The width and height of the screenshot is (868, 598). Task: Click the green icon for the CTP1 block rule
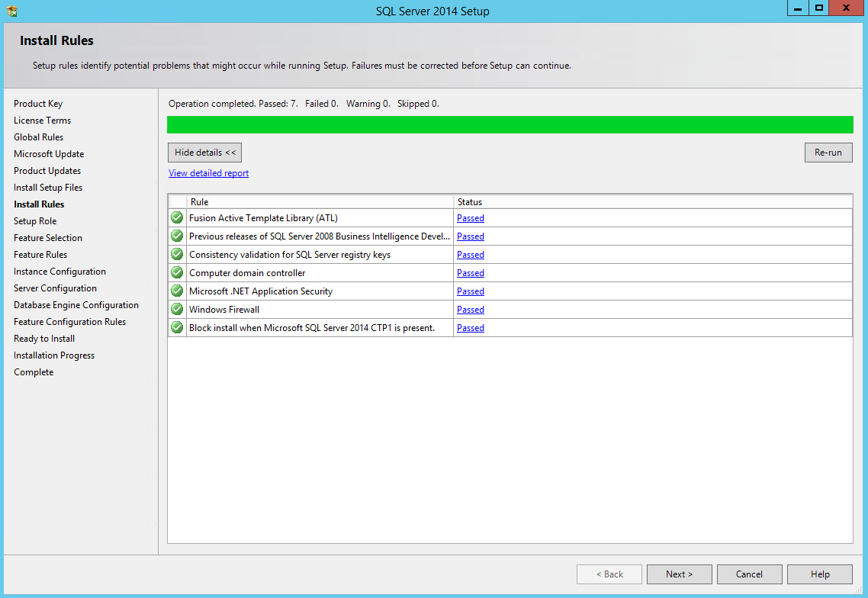176,327
